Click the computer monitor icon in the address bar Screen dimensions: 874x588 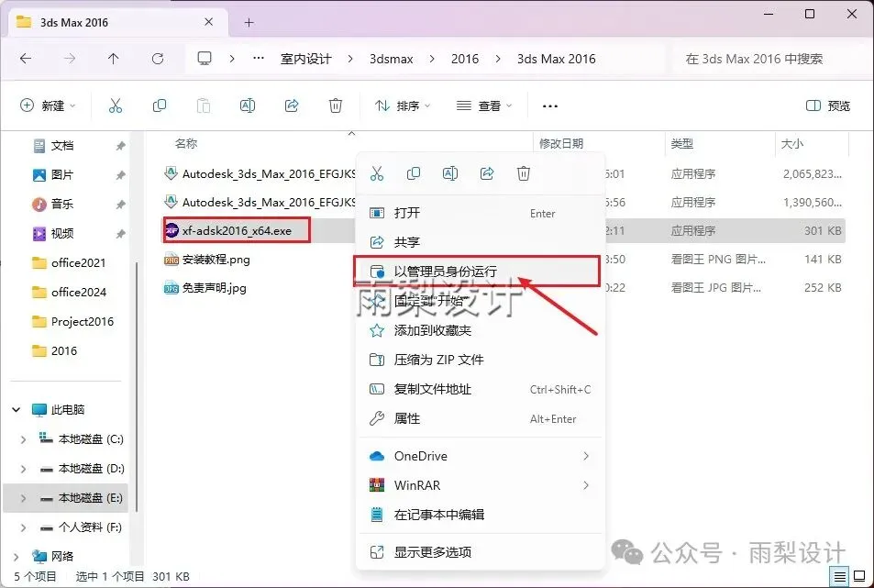[x=205, y=59]
